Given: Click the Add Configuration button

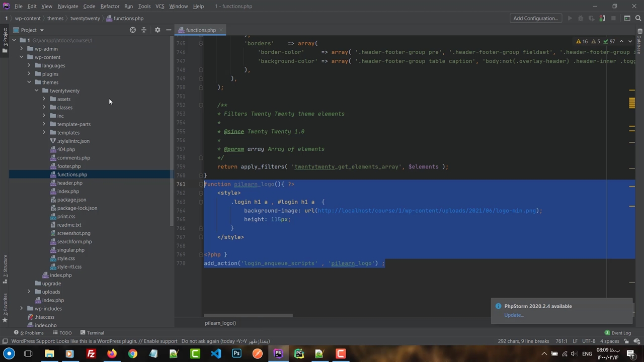Looking at the screenshot, I should click(x=535, y=19).
